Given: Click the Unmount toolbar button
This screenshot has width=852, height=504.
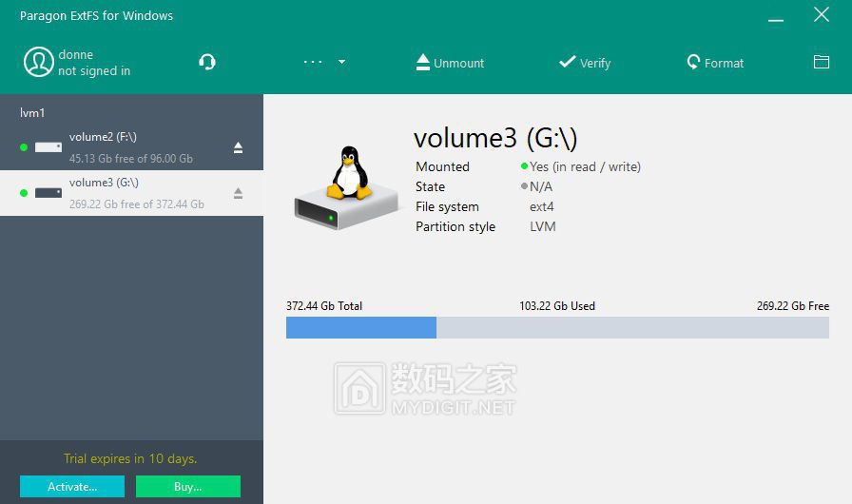Looking at the screenshot, I should click(450, 63).
